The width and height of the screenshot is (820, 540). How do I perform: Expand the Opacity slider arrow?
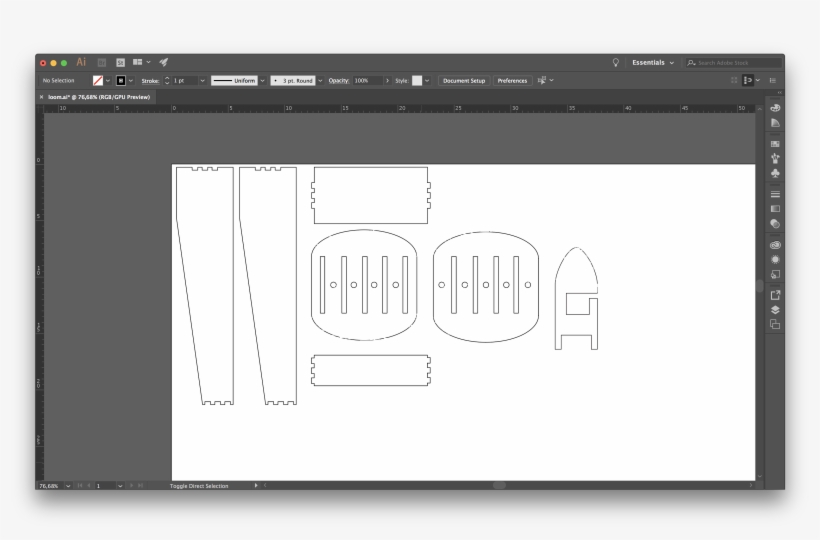click(x=387, y=81)
